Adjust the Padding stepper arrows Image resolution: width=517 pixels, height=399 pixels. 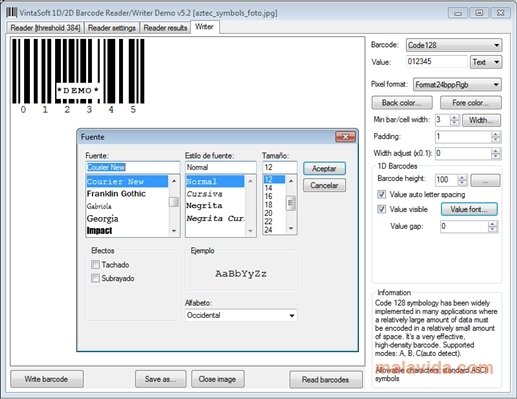(496, 136)
